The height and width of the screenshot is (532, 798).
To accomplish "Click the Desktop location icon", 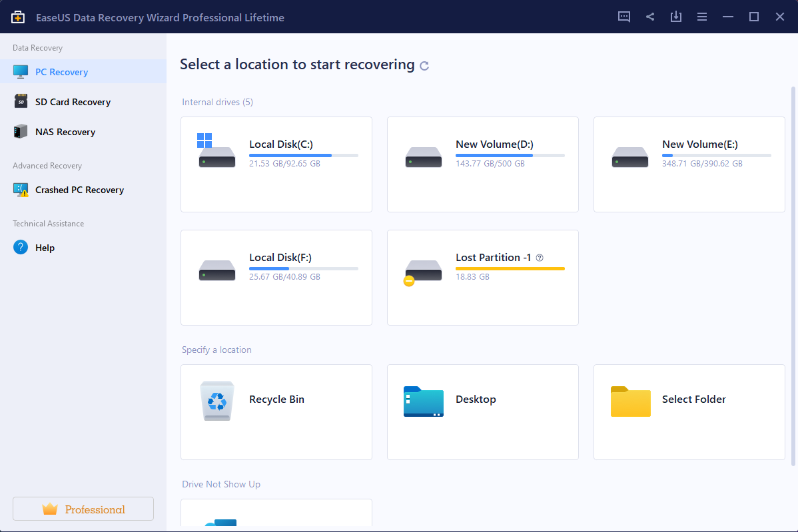I will (423, 401).
